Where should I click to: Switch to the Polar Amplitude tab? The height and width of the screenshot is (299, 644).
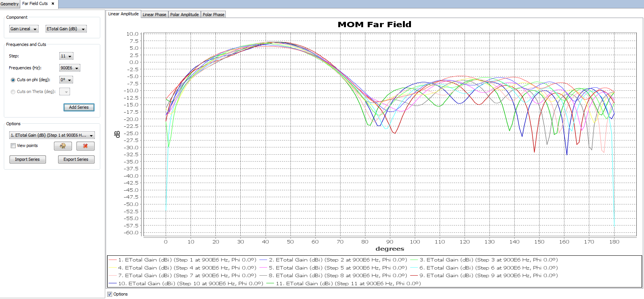click(184, 15)
